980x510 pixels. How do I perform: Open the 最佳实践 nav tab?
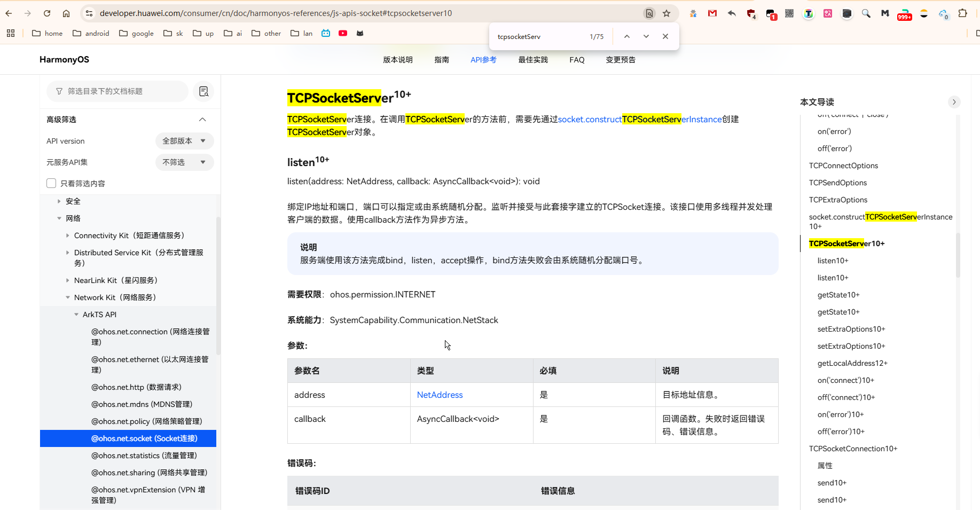pyautogui.click(x=533, y=60)
